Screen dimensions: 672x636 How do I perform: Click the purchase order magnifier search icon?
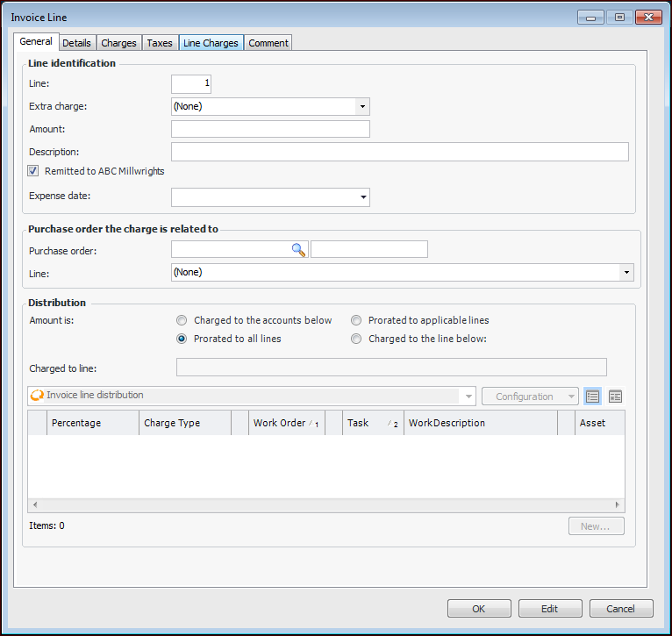tap(299, 250)
